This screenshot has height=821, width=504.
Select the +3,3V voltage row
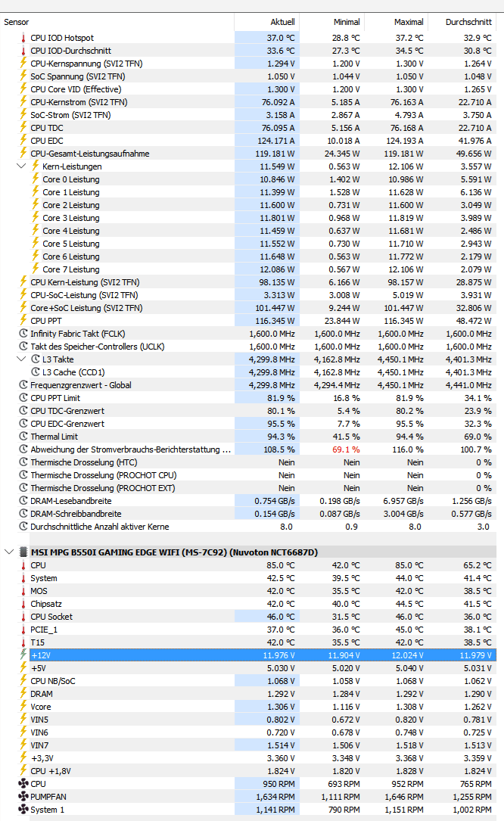tap(248, 758)
